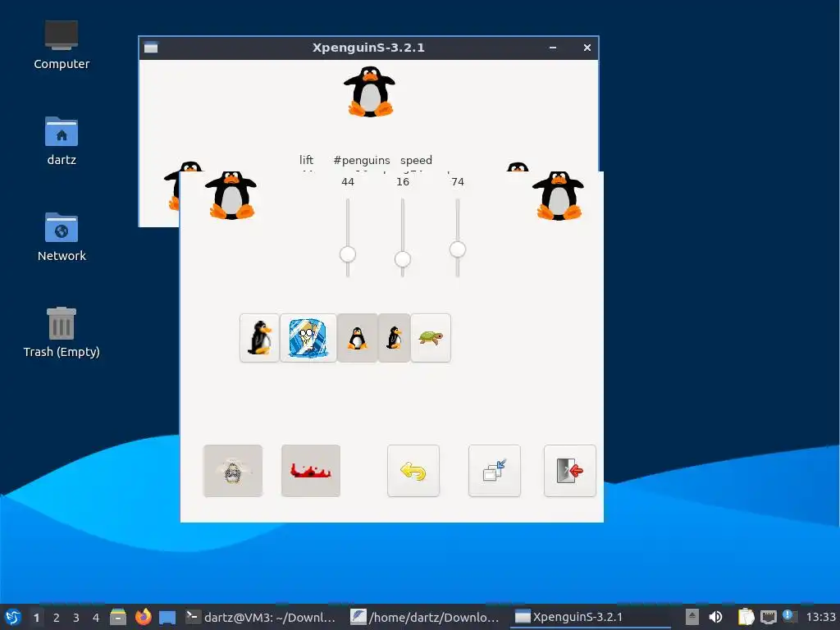
Task: Click the large penguin right of the sliders
Action: [558, 195]
